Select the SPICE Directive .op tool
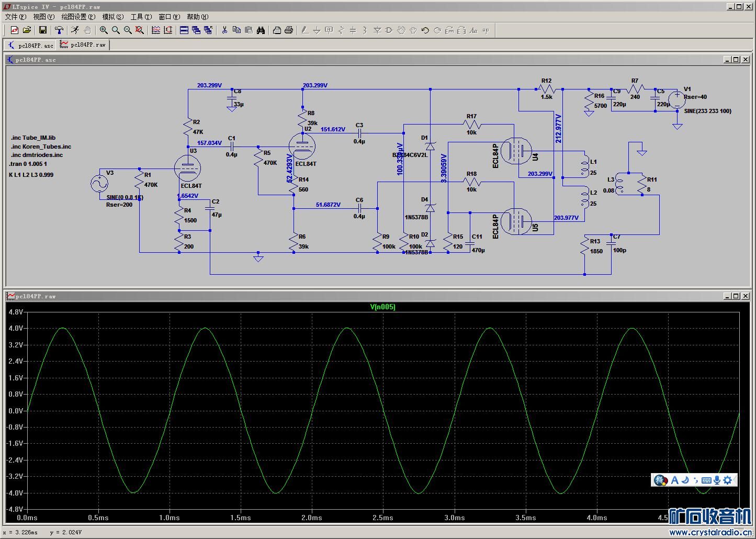Screen dimensions: 756x539 coord(486,30)
